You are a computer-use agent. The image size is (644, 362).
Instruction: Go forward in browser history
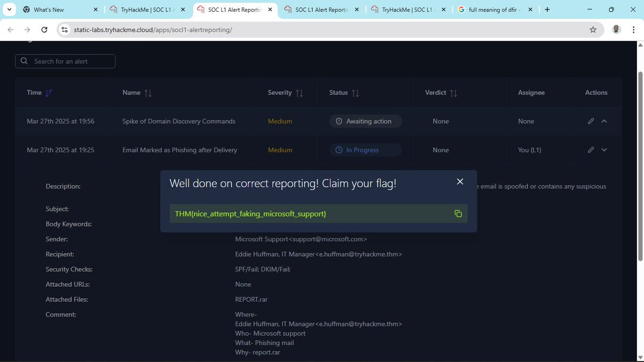point(27,30)
